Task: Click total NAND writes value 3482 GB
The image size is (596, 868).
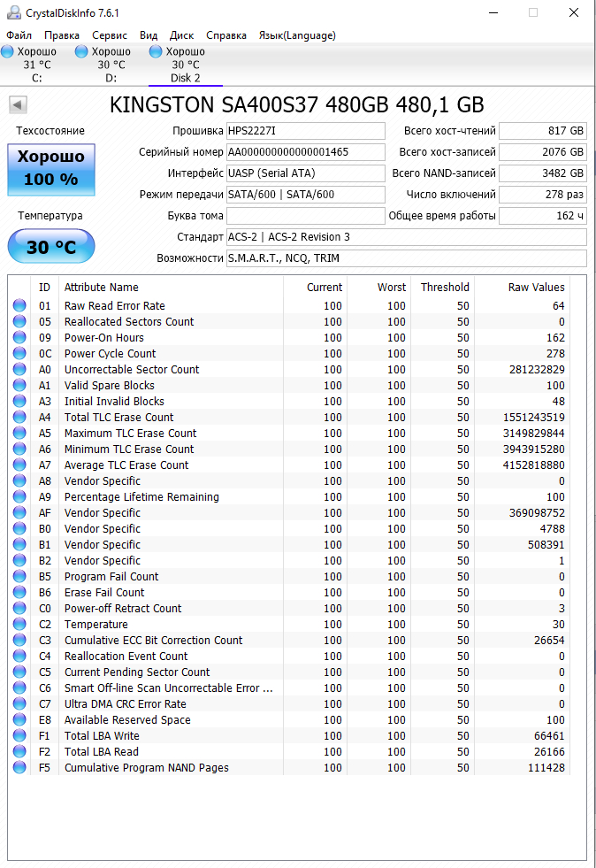Action: coord(542,173)
